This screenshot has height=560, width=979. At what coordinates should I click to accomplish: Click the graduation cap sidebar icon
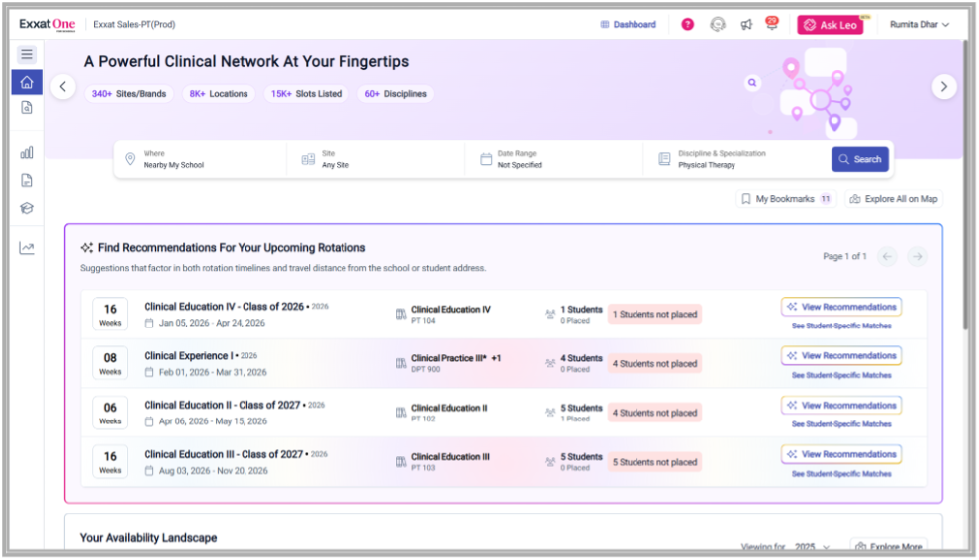tap(27, 208)
